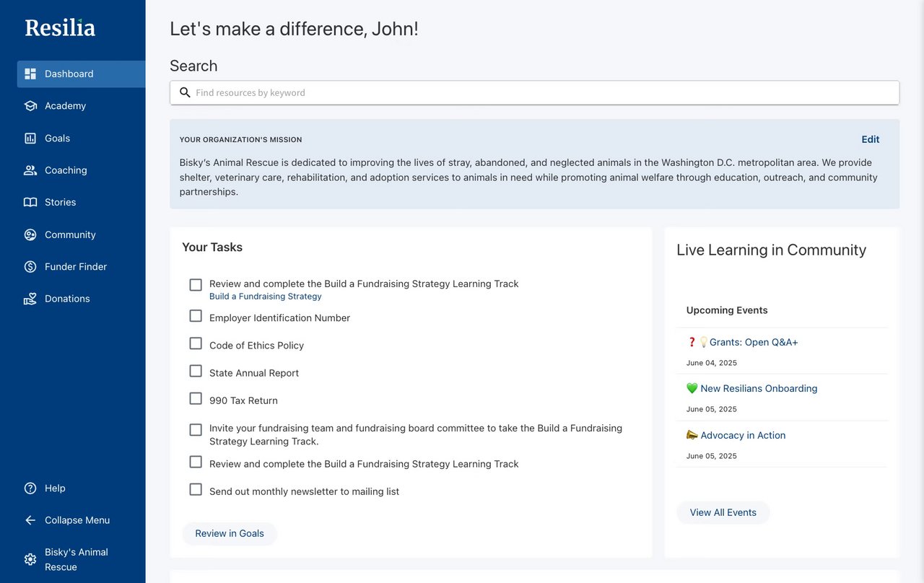Open the Community menu item

coord(69,234)
